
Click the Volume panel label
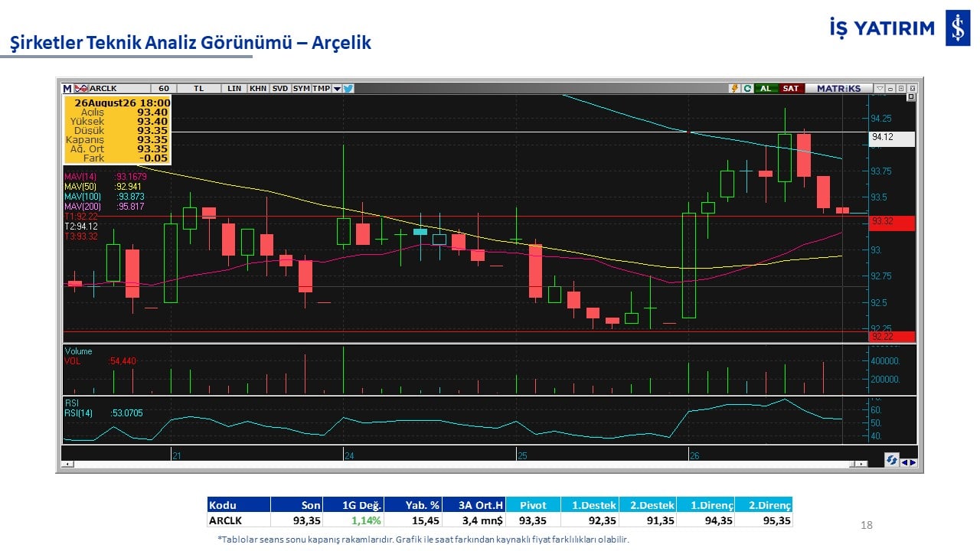(78, 351)
